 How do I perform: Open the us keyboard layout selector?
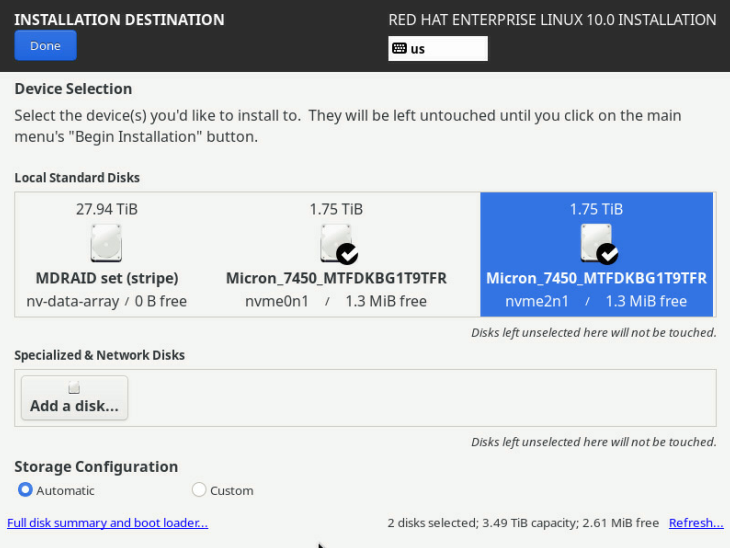coord(438,48)
